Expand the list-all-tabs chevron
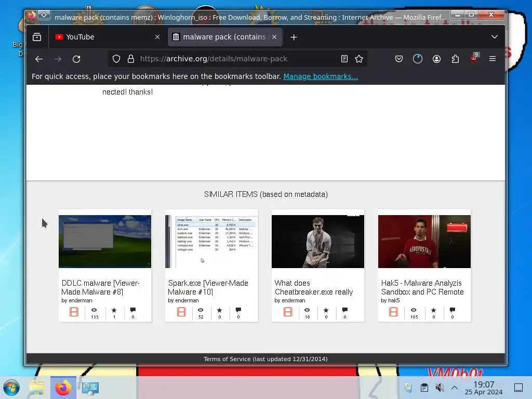The height and width of the screenshot is (399, 532). [x=495, y=37]
